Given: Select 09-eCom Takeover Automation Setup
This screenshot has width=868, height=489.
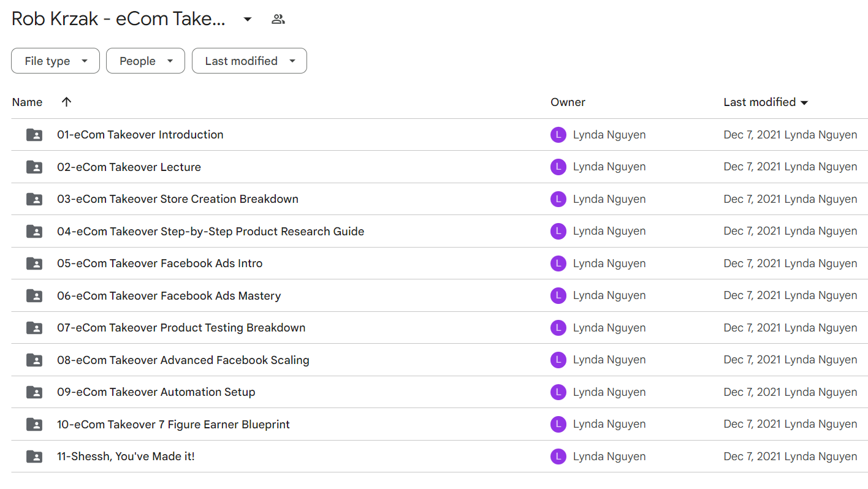Looking at the screenshot, I should (156, 392).
